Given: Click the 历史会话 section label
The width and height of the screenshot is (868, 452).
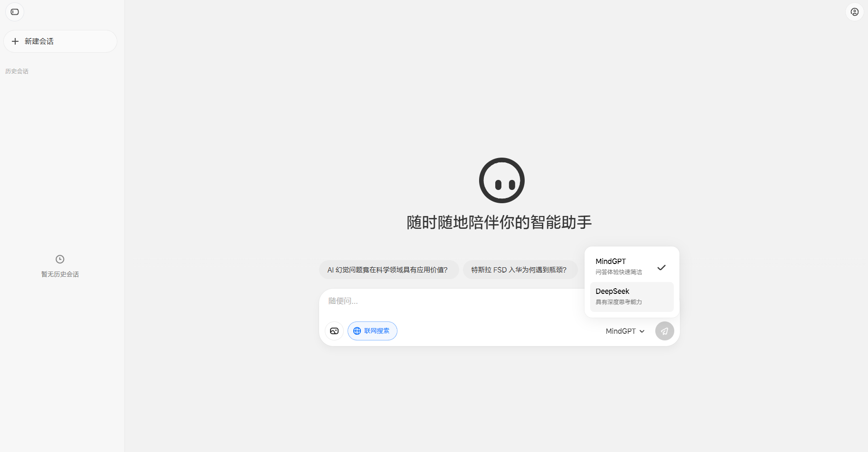Looking at the screenshot, I should [x=17, y=71].
